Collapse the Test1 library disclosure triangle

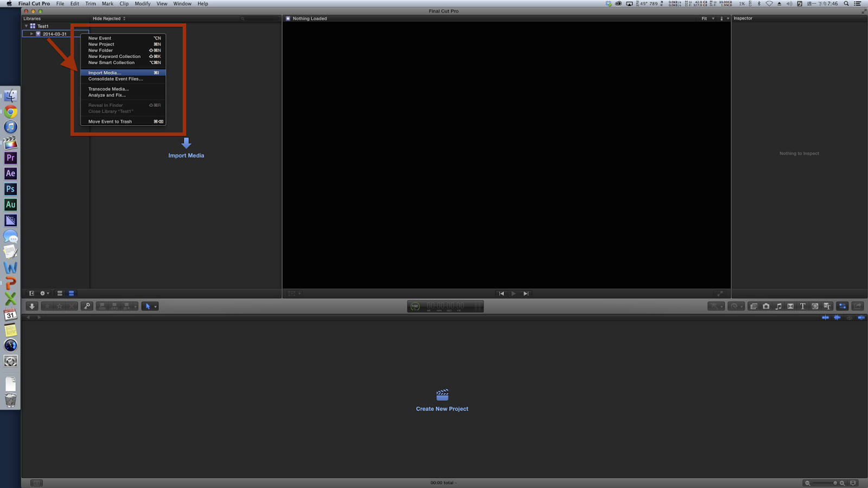[x=26, y=26]
